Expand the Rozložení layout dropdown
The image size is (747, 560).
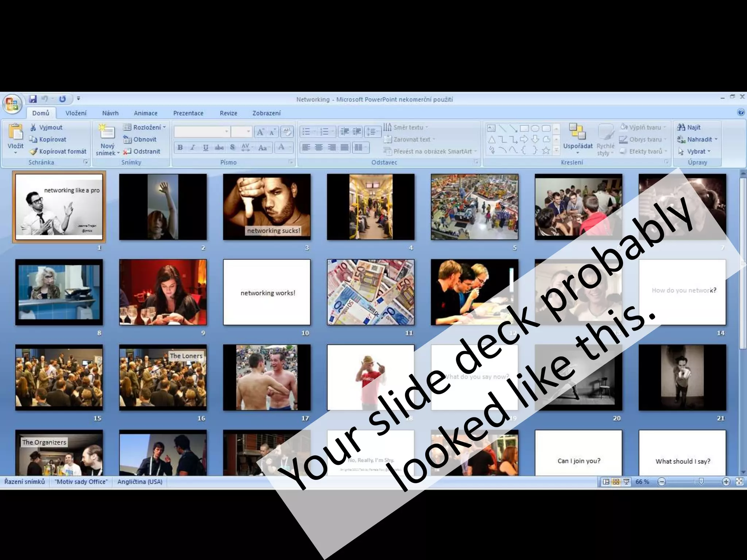pos(164,127)
